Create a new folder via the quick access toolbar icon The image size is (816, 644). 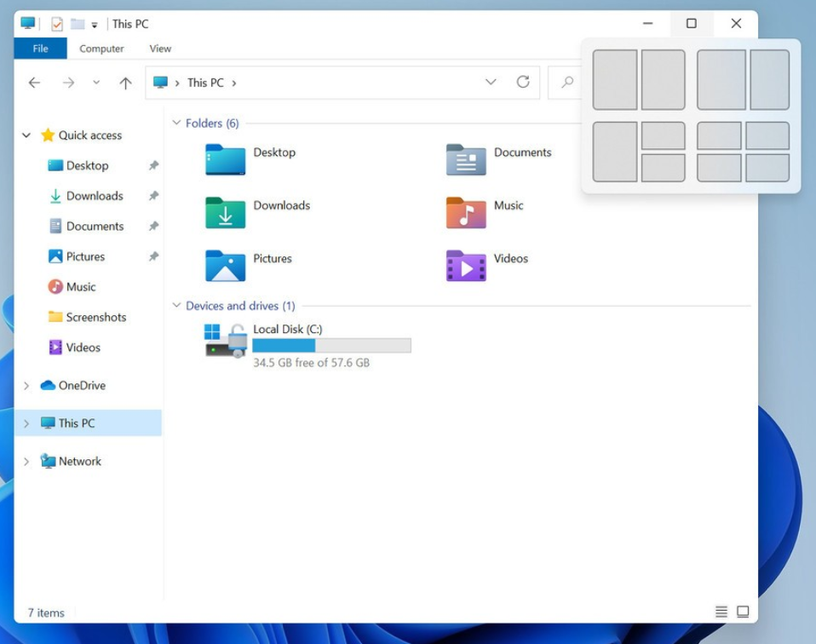pos(77,24)
